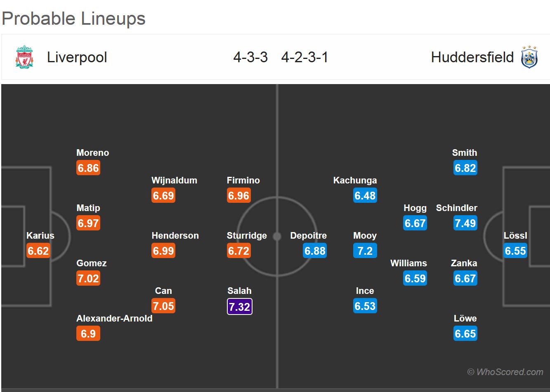Select Salah's purple 7.32 rating badge

pyautogui.click(x=239, y=306)
